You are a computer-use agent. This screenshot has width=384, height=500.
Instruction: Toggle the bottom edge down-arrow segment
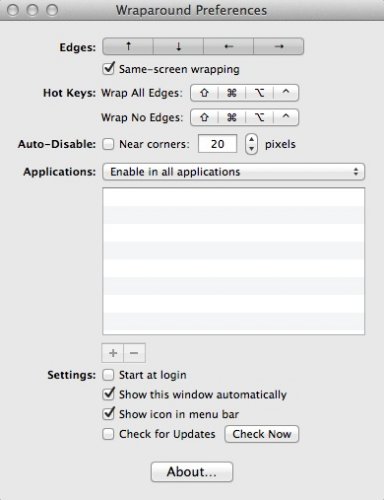click(x=178, y=46)
